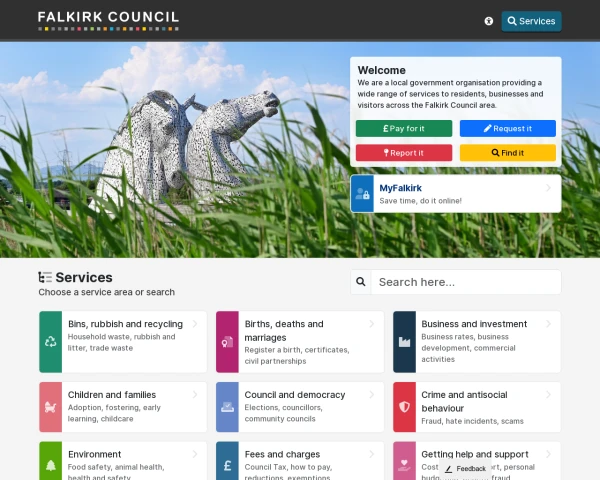Click 'Household waste, rubbish and litter' description
Viewport: 600px width, 480px height.
[x=121, y=342]
